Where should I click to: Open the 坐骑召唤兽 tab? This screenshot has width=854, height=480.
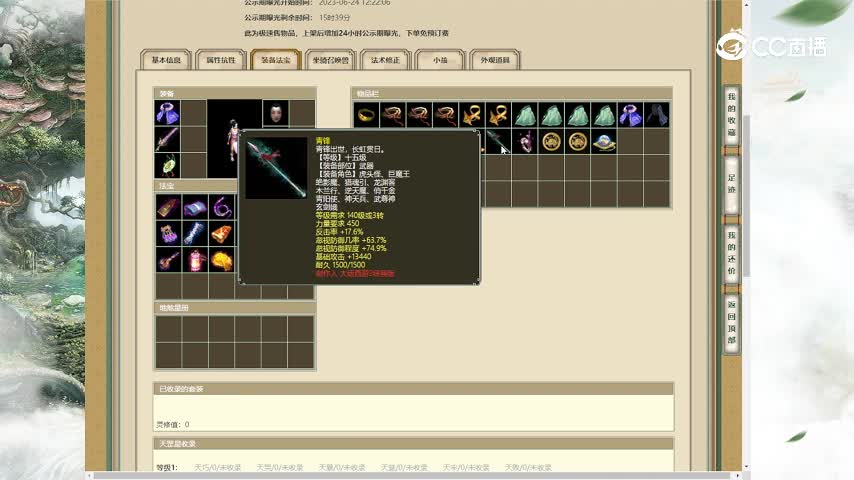point(331,60)
